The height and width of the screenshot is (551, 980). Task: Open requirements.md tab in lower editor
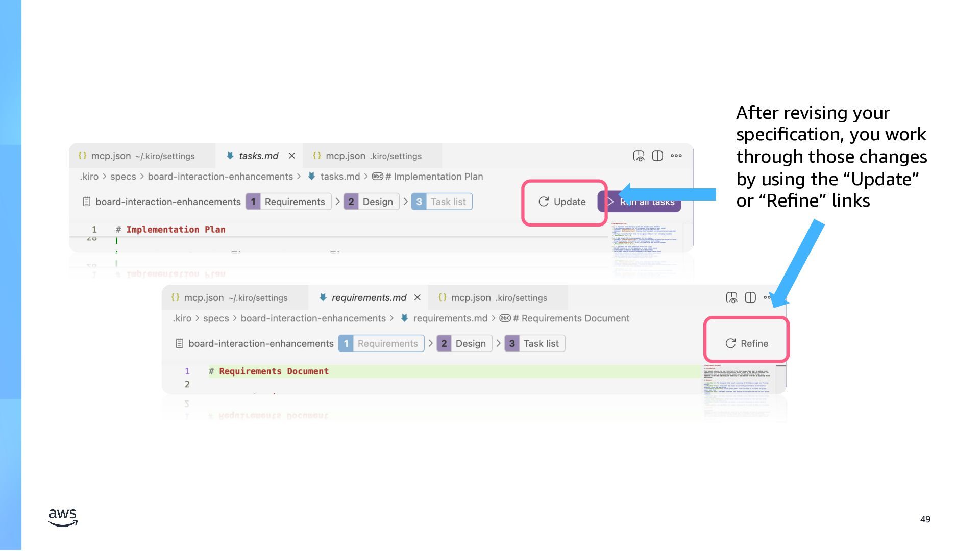click(369, 297)
